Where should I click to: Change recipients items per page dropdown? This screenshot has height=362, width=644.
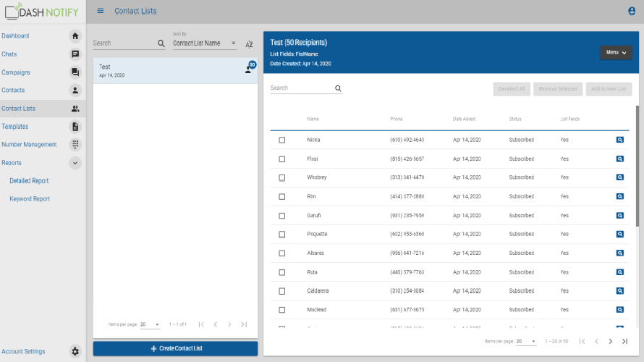click(526, 342)
